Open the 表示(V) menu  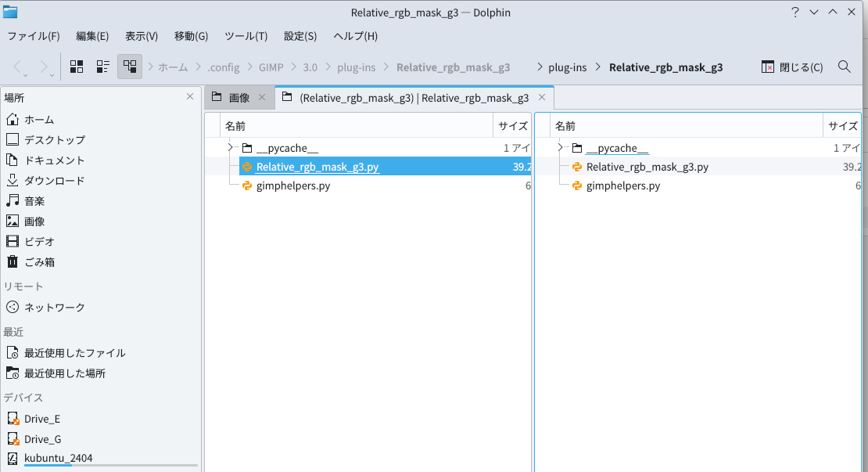142,36
